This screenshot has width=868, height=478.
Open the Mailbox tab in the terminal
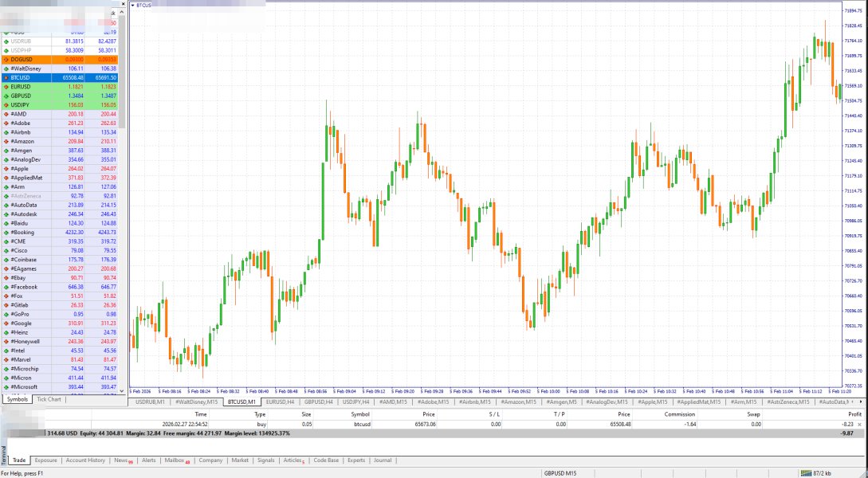175,460
